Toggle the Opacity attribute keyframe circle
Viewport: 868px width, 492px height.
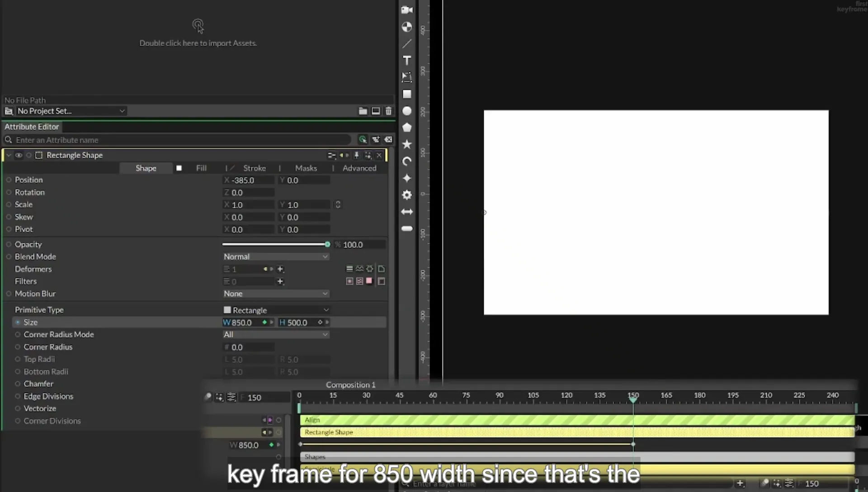coord(9,244)
